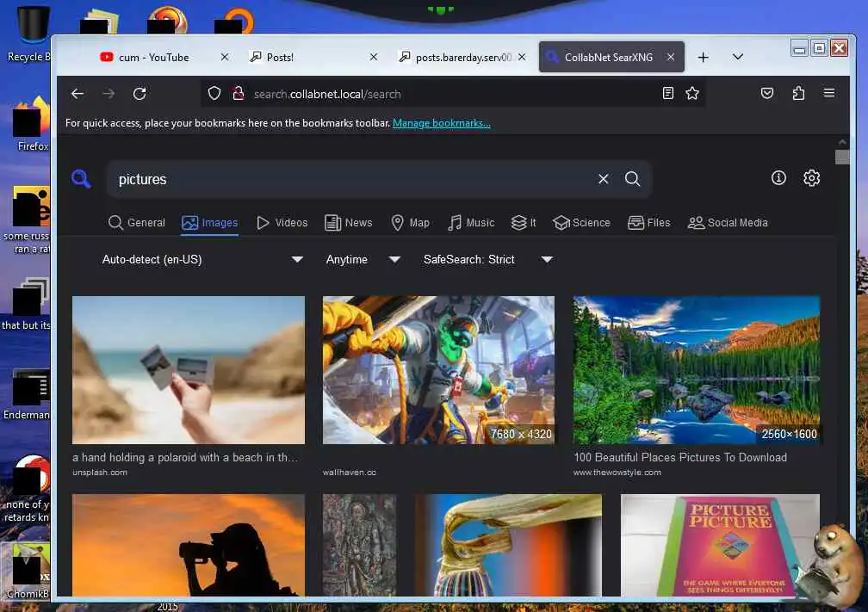Click the page vertical scrollbar thumb
868x612 pixels.
(842, 157)
